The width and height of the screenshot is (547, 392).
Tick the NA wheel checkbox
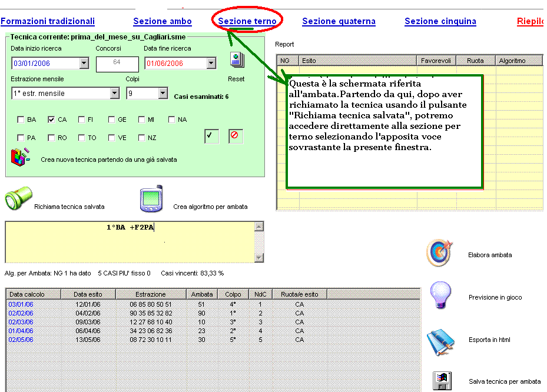(171, 119)
